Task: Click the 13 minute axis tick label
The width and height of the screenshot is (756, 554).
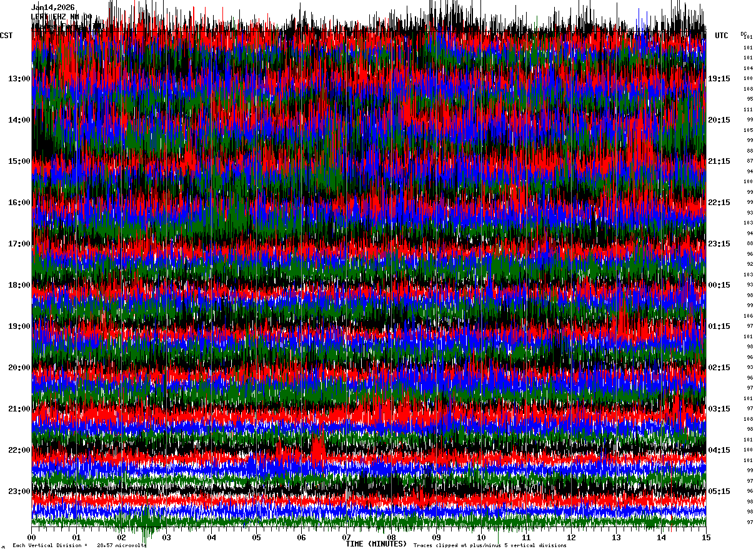Action: pos(617,537)
